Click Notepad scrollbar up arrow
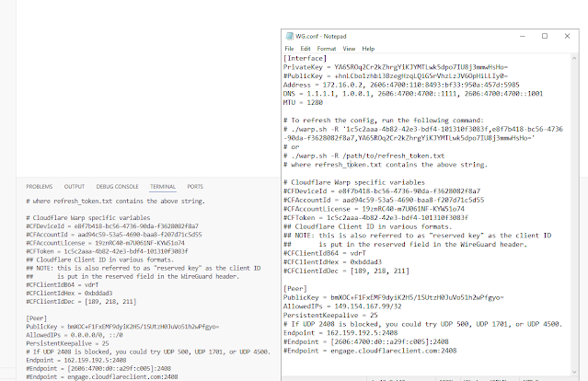The image size is (588, 381). 574,58
